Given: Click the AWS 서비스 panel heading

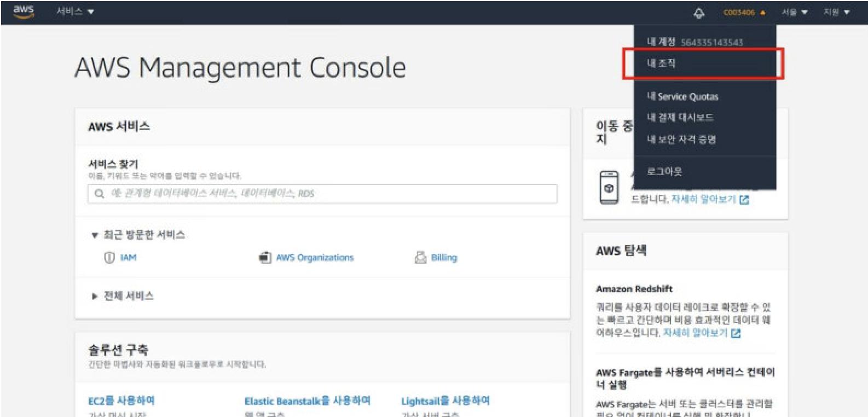Looking at the screenshot, I should click(119, 126).
